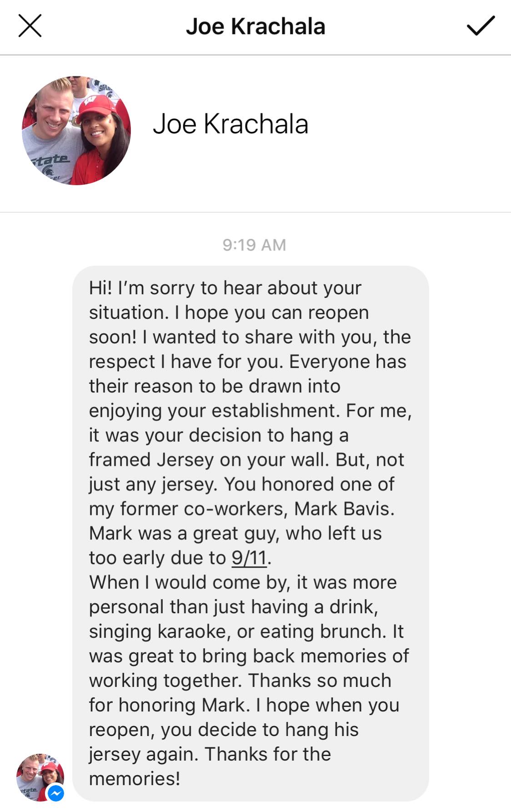Tap the small sender avatar beside the message
Screen dimensions: 511x812
coord(40,777)
